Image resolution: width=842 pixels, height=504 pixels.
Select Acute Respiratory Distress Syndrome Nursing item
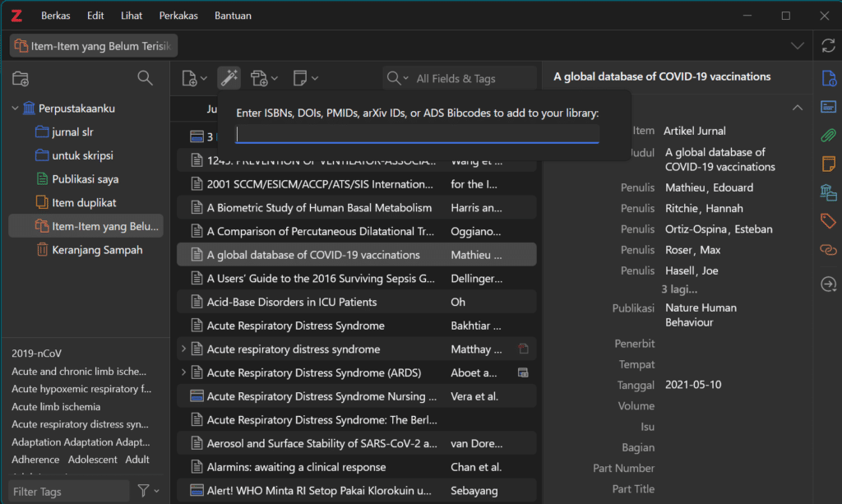[x=357, y=396]
